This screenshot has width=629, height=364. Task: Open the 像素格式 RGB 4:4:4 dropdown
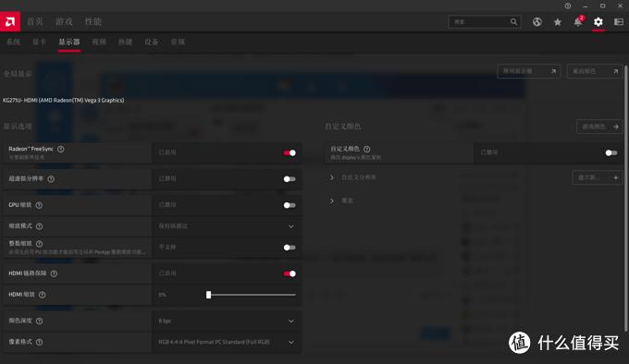tap(227, 342)
